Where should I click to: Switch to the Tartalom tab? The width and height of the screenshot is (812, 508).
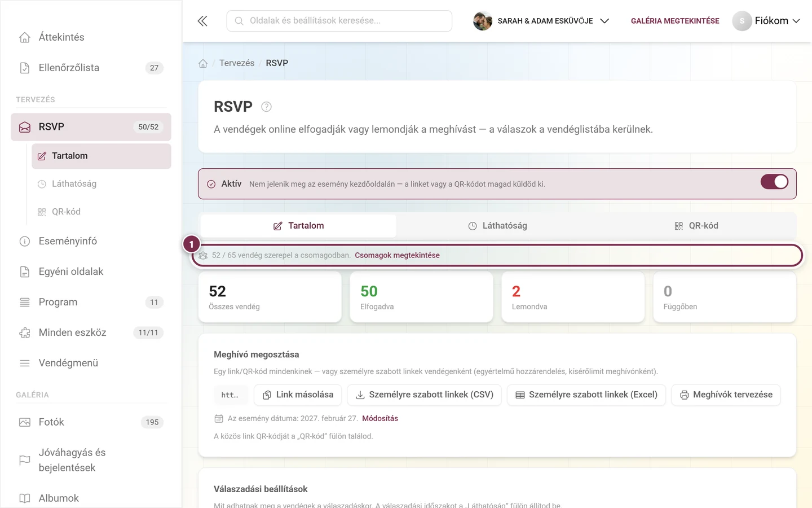[x=298, y=226]
